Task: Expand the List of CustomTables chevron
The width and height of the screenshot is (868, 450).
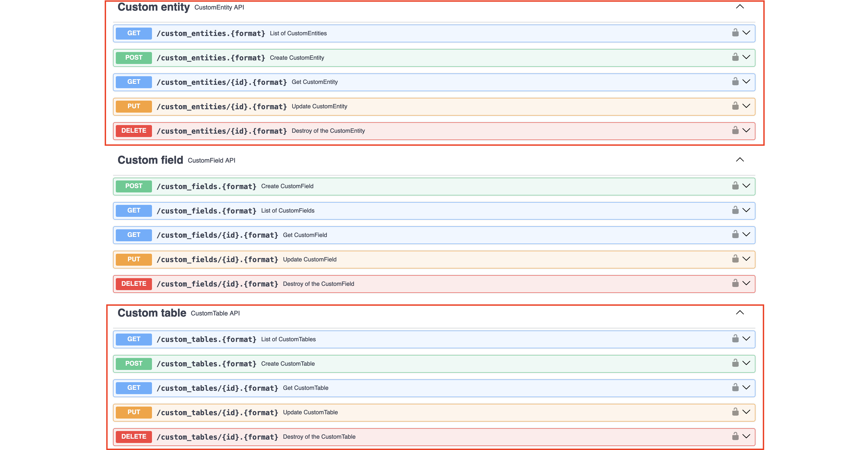Action: (746, 339)
